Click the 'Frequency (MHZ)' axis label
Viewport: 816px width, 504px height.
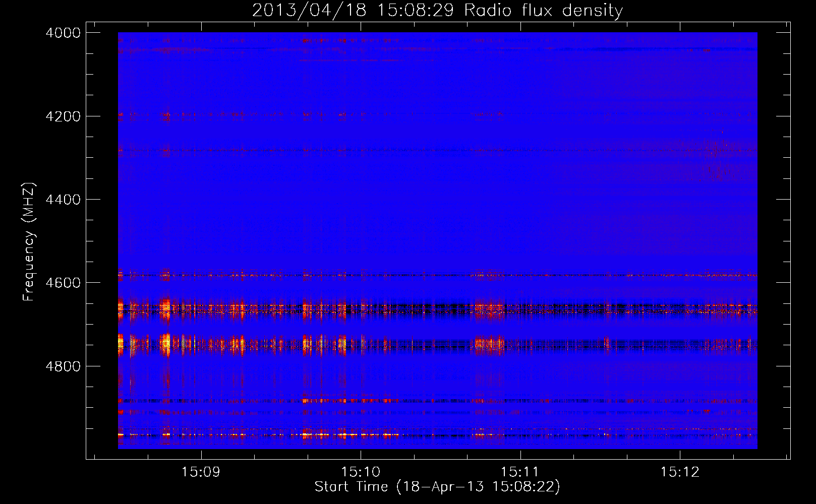click(29, 241)
